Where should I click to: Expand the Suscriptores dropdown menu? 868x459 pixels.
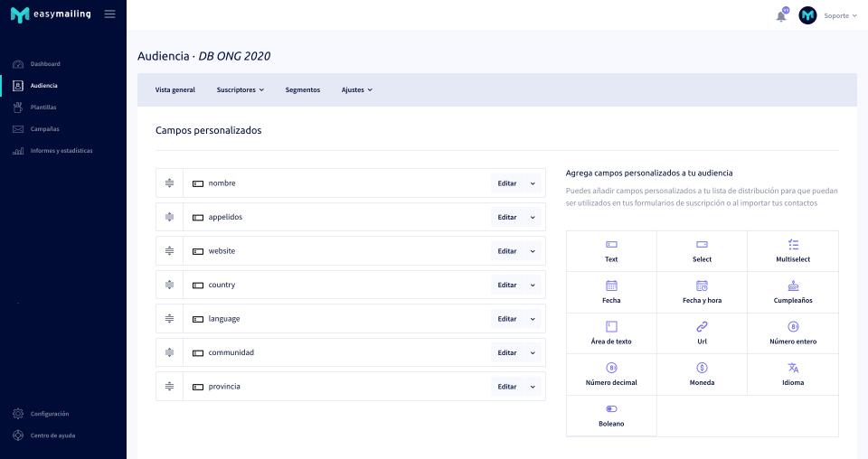[241, 90]
